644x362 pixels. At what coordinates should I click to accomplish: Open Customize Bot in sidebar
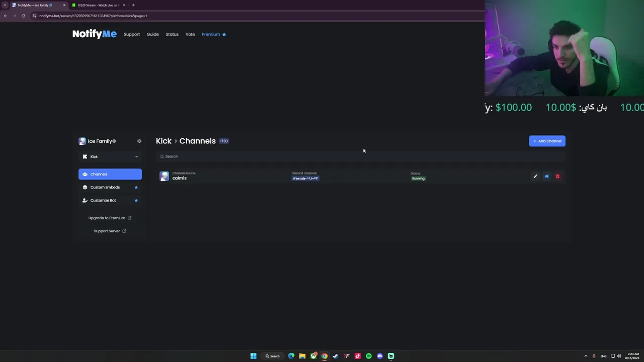[x=110, y=201]
